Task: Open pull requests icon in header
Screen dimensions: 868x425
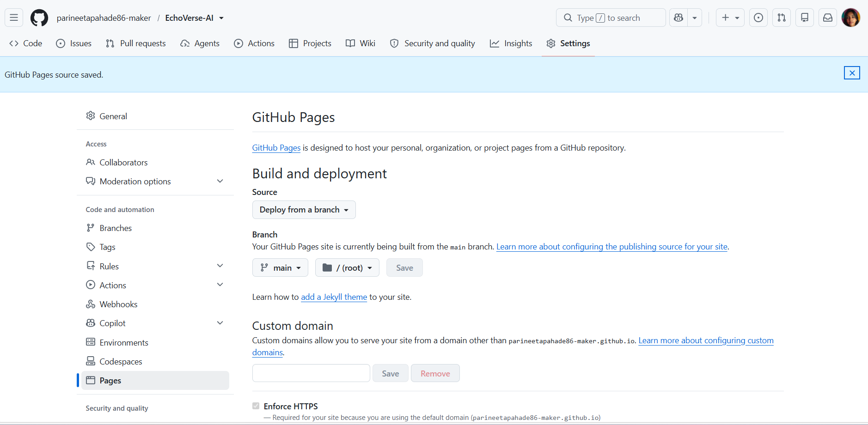Action: click(x=782, y=18)
